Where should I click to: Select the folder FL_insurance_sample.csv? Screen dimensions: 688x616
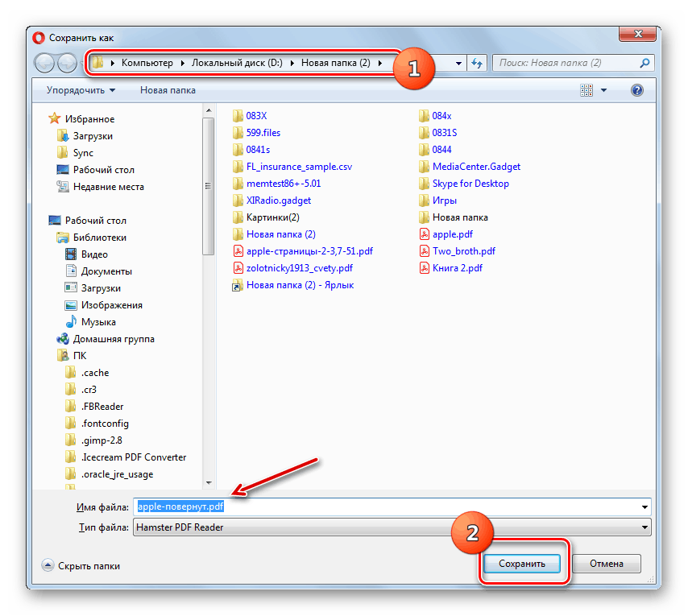[299, 167]
